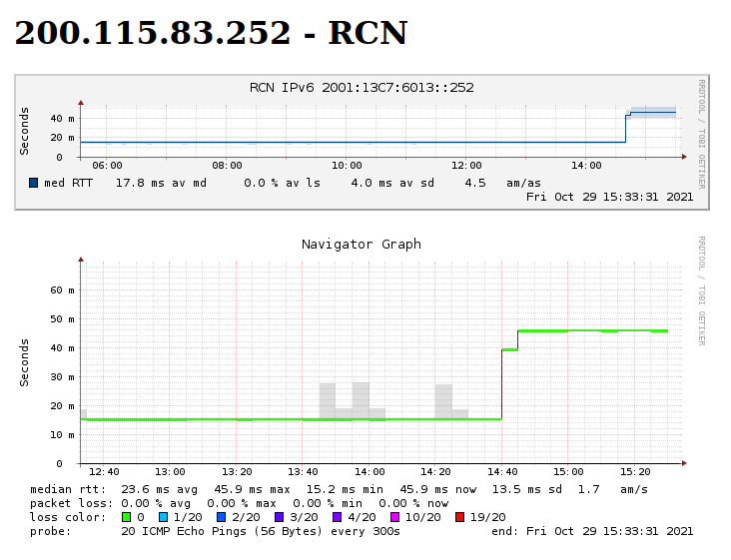Click the magenta 10/20 loss color swatch
Screen dimensions: 731x560
coord(394,517)
